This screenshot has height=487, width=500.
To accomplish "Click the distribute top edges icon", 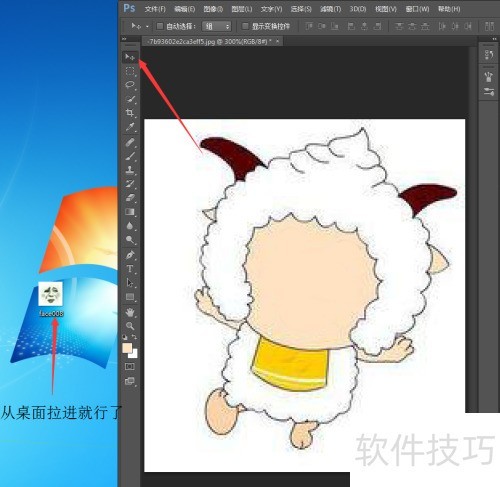I will coord(399,26).
